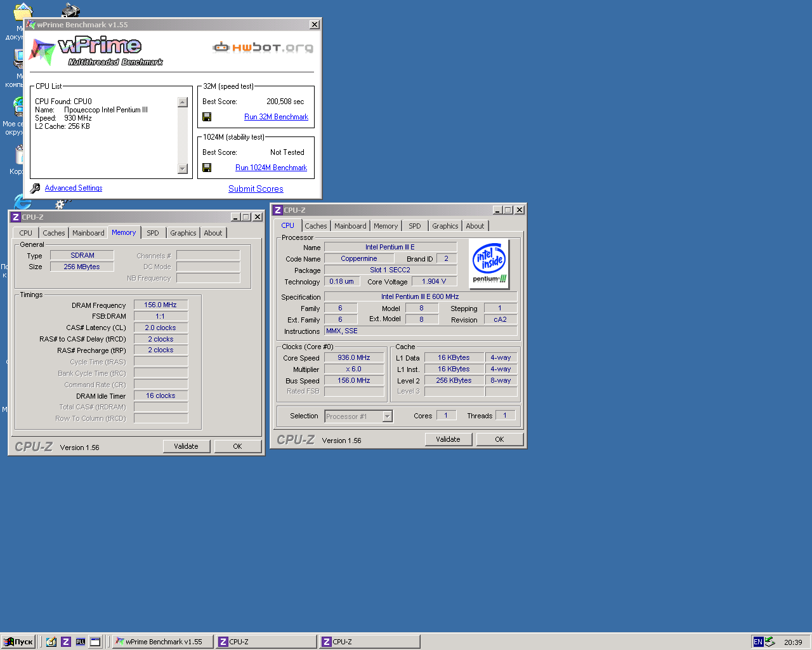Screen dimensions: 812x650
Task: Open Submit Scores link
Action: coord(256,189)
